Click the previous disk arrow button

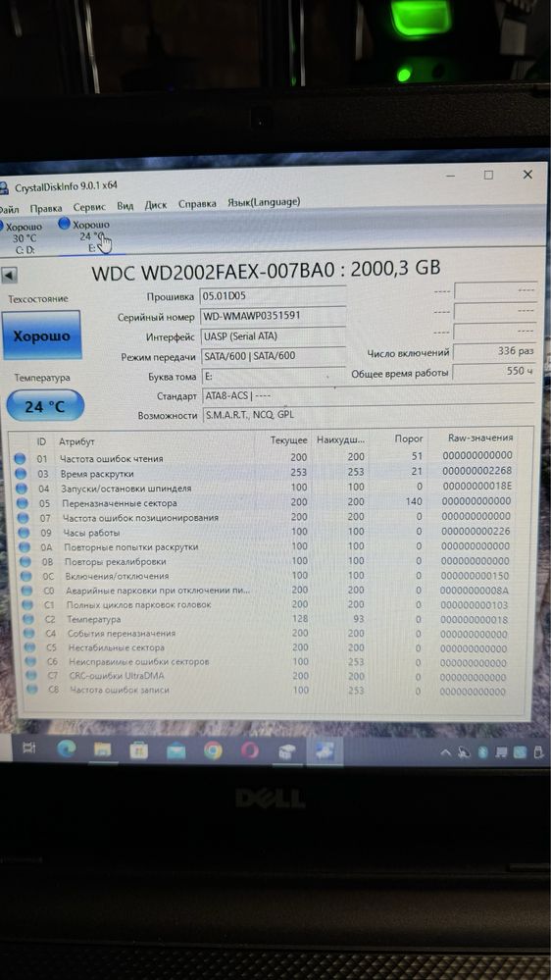pos(10,276)
